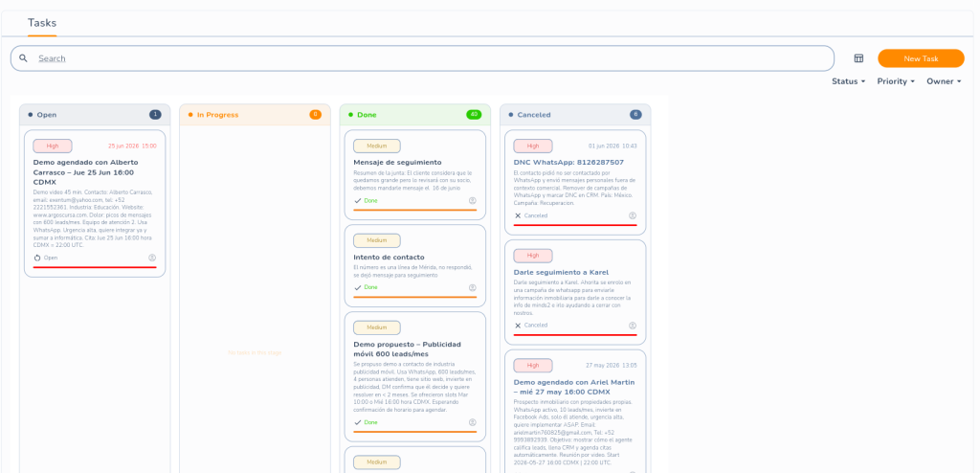
Task: Click High tag on Darle seguimiento a Karel
Action: pos(533,256)
